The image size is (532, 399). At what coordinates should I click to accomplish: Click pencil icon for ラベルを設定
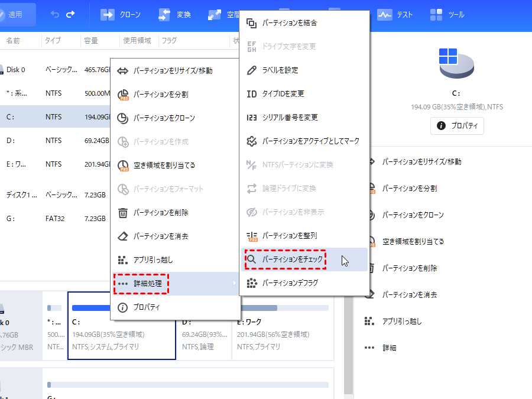(x=252, y=70)
